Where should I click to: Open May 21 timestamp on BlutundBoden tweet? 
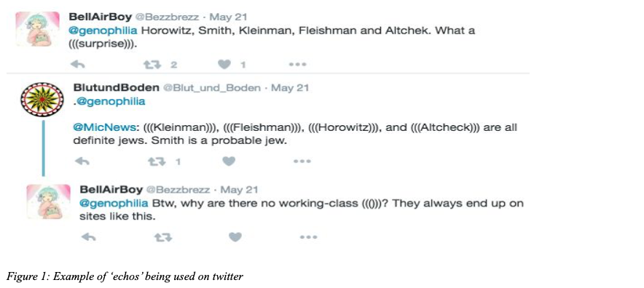coord(290,88)
